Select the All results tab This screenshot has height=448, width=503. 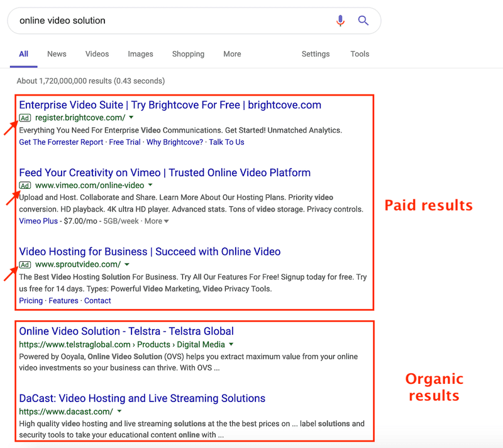(x=24, y=54)
